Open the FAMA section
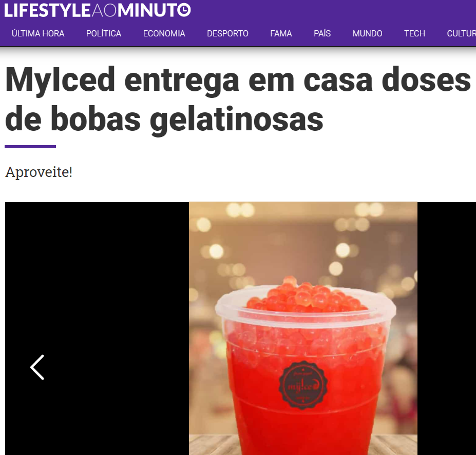The height and width of the screenshot is (455, 476). pos(281,33)
